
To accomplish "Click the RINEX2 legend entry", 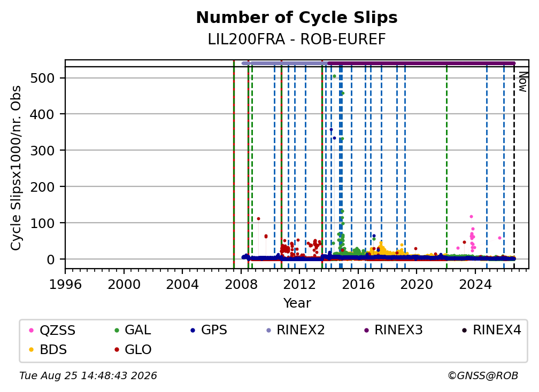I will click(x=296, y=330).
